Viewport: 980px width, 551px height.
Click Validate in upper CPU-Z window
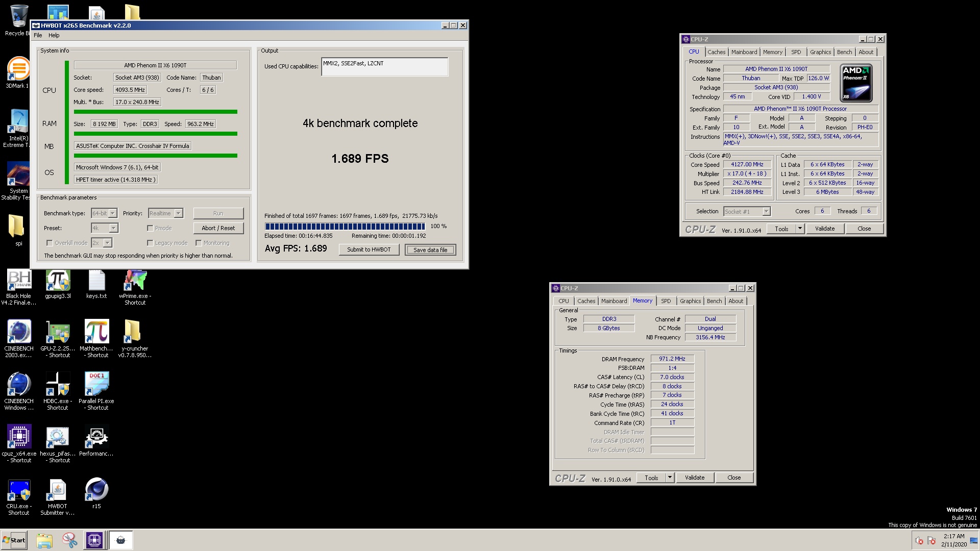click(x=825, y=229)
